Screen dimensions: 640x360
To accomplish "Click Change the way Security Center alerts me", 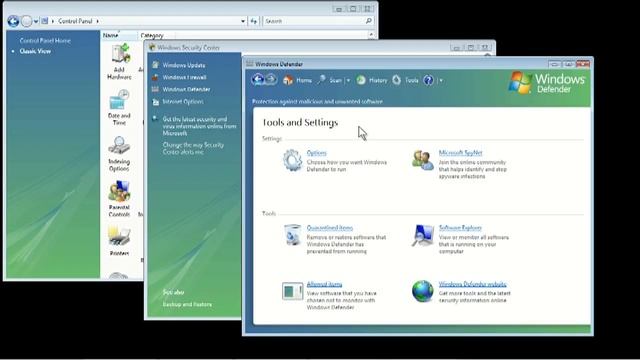I will (x=193, y=148).
